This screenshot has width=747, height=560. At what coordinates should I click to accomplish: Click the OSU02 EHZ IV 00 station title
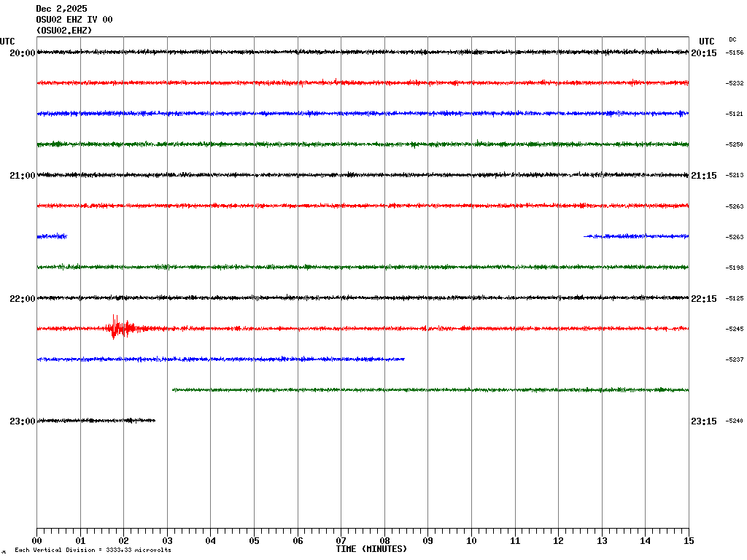click(x=74, y=20)
